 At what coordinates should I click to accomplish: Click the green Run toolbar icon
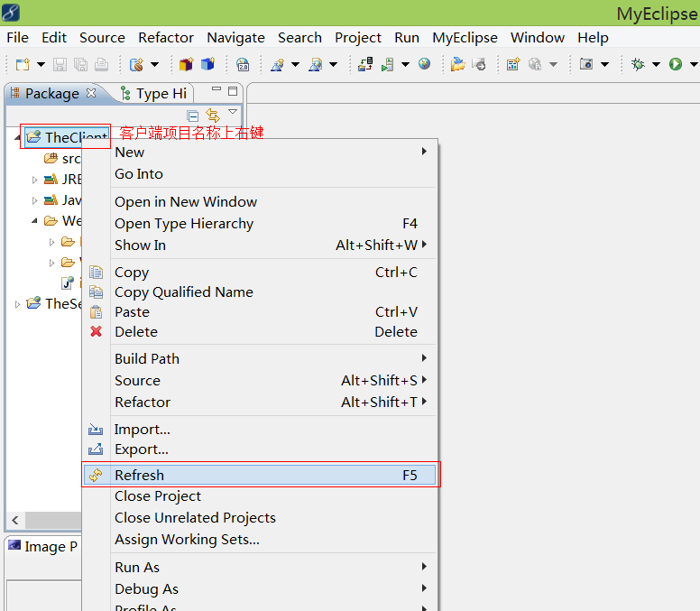point(676,64)
